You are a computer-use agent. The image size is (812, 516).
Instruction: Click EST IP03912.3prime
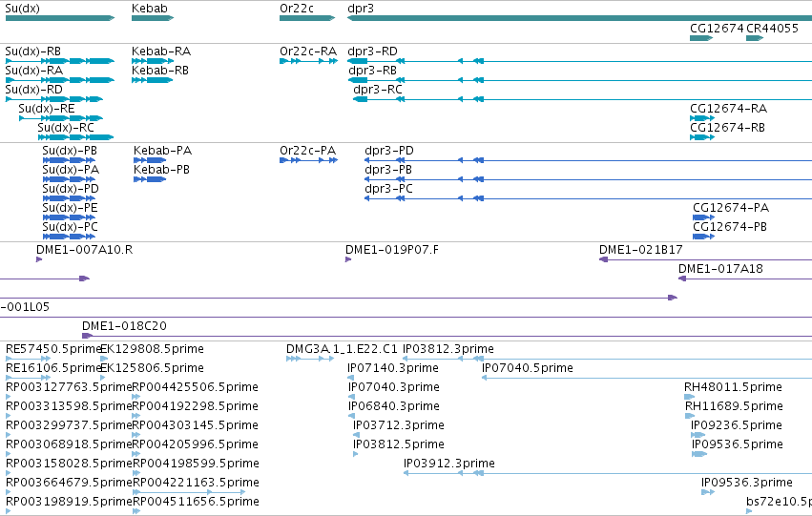(608, 474)
